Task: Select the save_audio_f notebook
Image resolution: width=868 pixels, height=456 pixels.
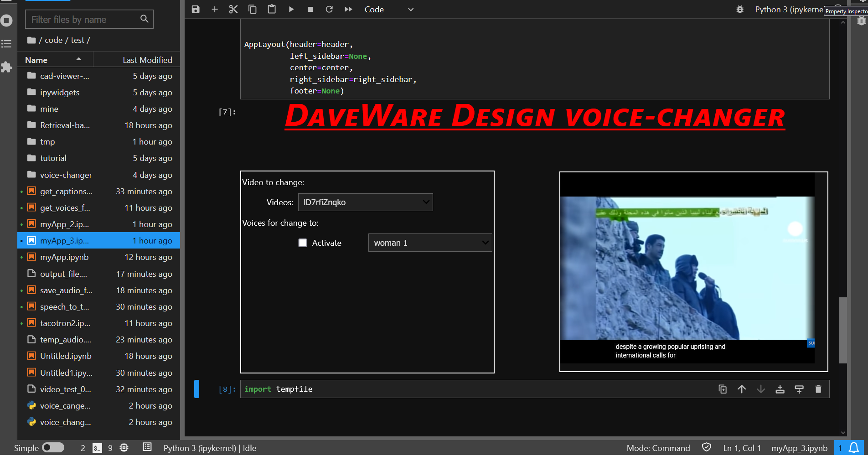Action: coord(98,290)
